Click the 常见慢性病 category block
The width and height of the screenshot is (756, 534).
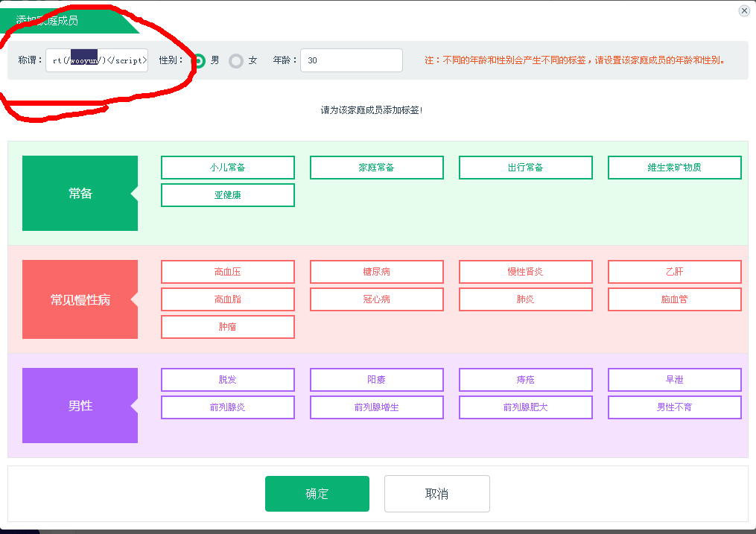[80, 299]
